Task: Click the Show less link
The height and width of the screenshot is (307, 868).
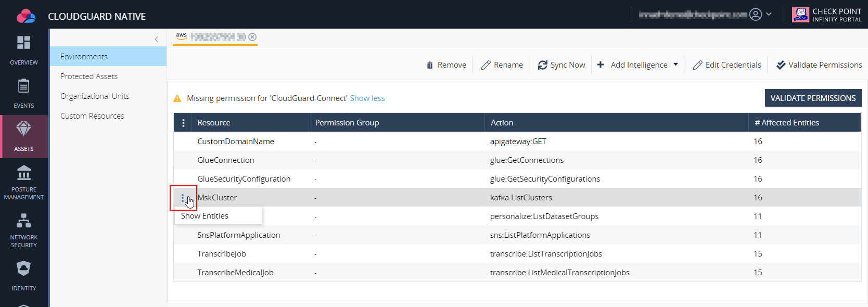Action: 367,98
